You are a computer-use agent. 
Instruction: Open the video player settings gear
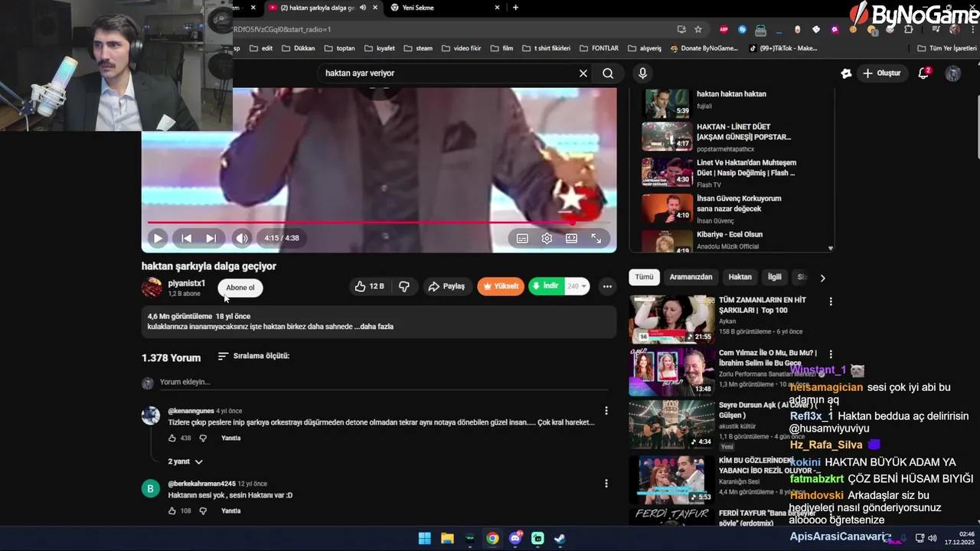547,239
